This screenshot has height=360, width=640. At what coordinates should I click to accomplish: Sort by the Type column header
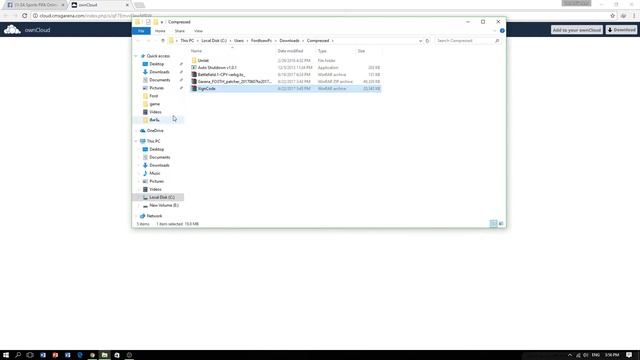[x=322, y=51]
